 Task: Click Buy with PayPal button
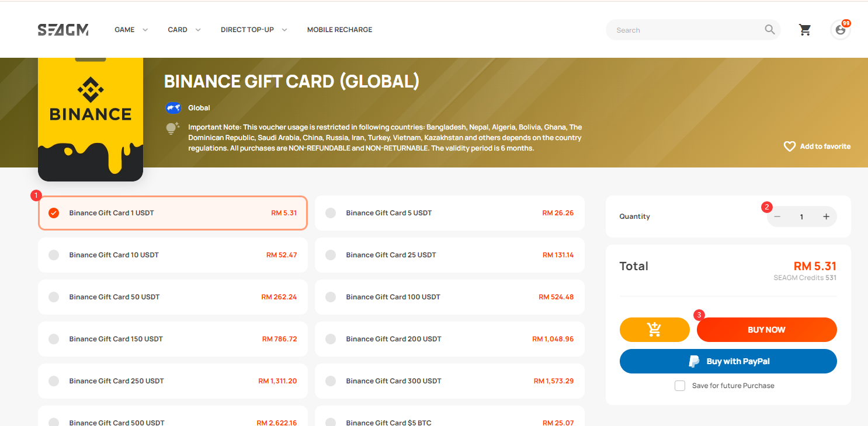728,361
